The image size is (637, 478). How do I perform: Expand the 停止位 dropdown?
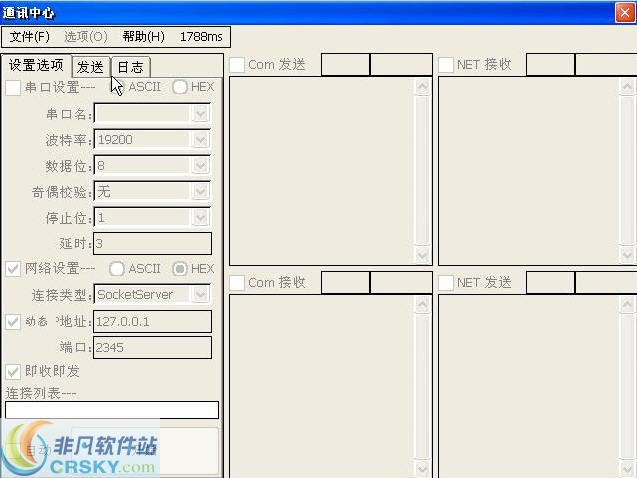point(201,218)
